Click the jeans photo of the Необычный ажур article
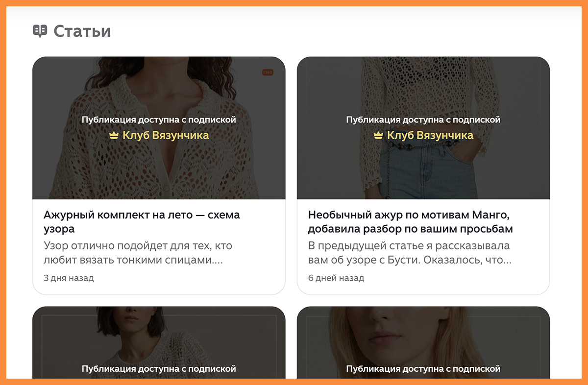Viewport: 588px width, 385px height. 423,128
